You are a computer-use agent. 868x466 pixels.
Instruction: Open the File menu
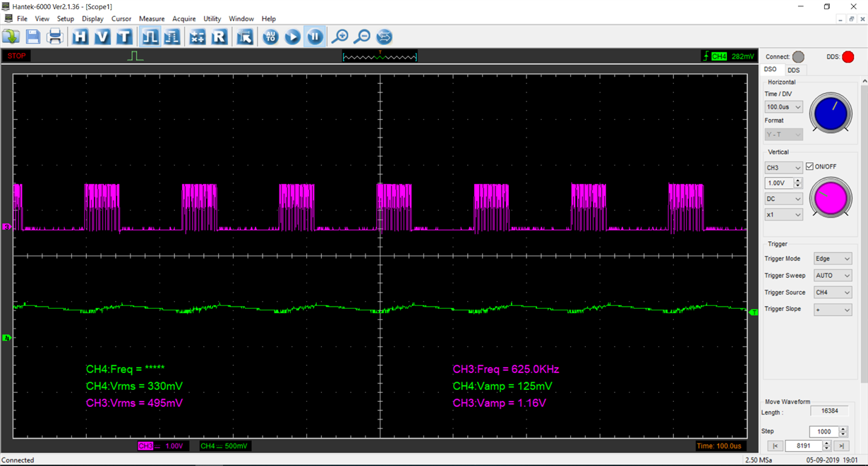pyautogui.click(x=22, y=18)
